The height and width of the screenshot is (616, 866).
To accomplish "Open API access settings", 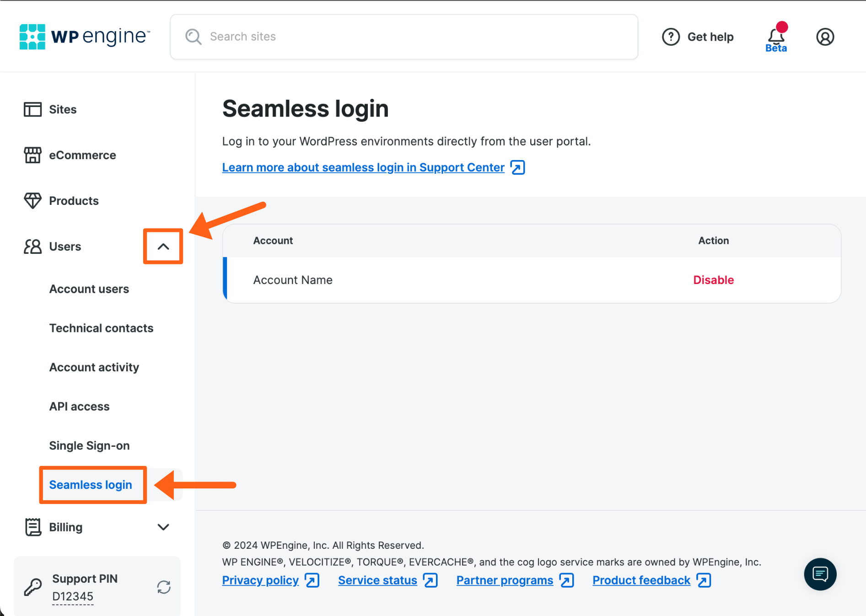I will tap(79, 406).
